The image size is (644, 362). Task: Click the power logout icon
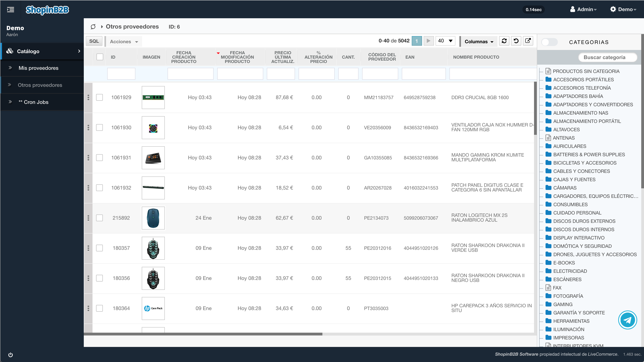(x=11, y=355)
